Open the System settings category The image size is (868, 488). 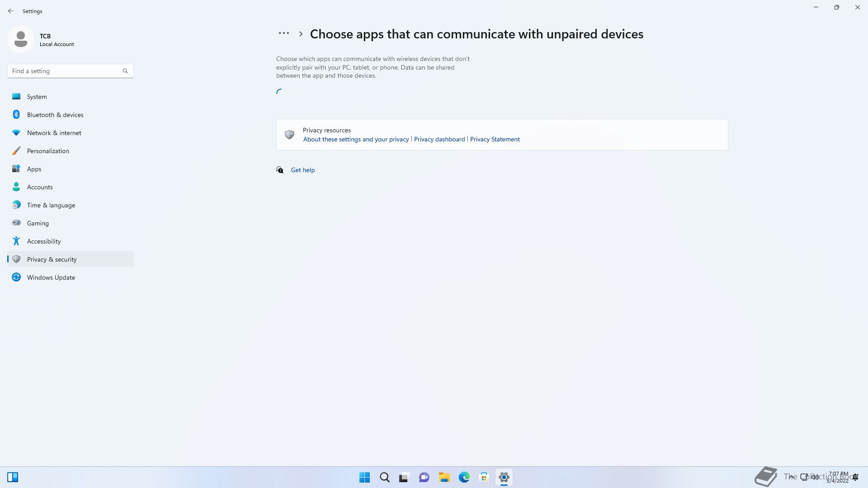pos(37,97)
